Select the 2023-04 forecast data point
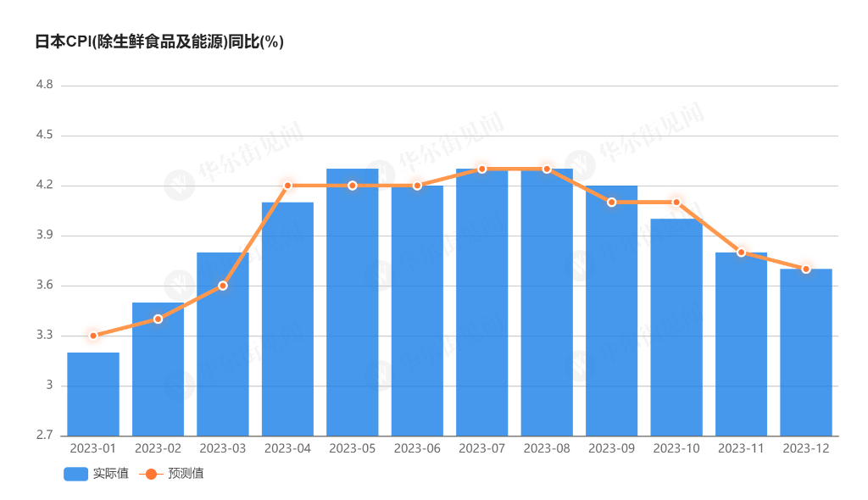Viewport: 868px width, 500px height. (288, 186)
